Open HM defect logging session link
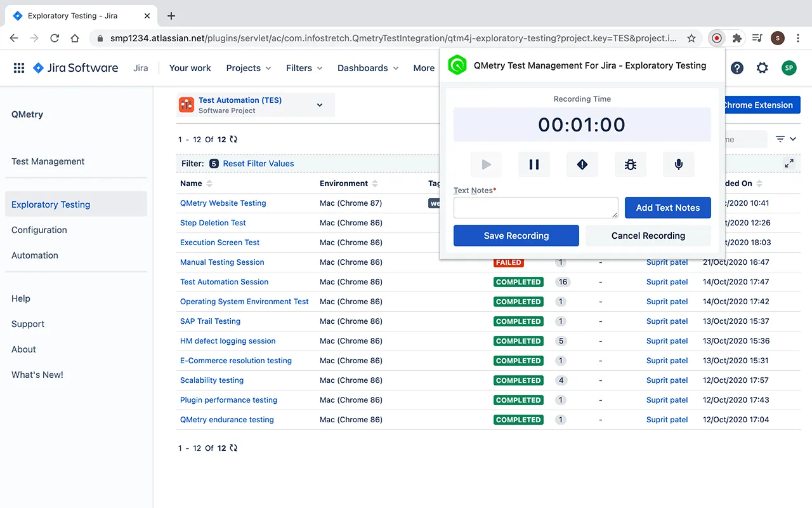812x508 pixels. click(228, 341)
